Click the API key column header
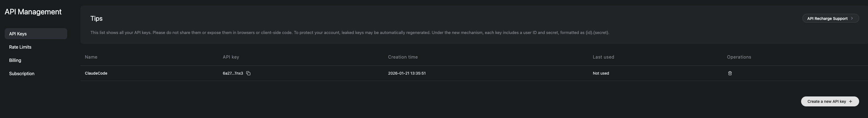868x118 pixels. point(231,57)
